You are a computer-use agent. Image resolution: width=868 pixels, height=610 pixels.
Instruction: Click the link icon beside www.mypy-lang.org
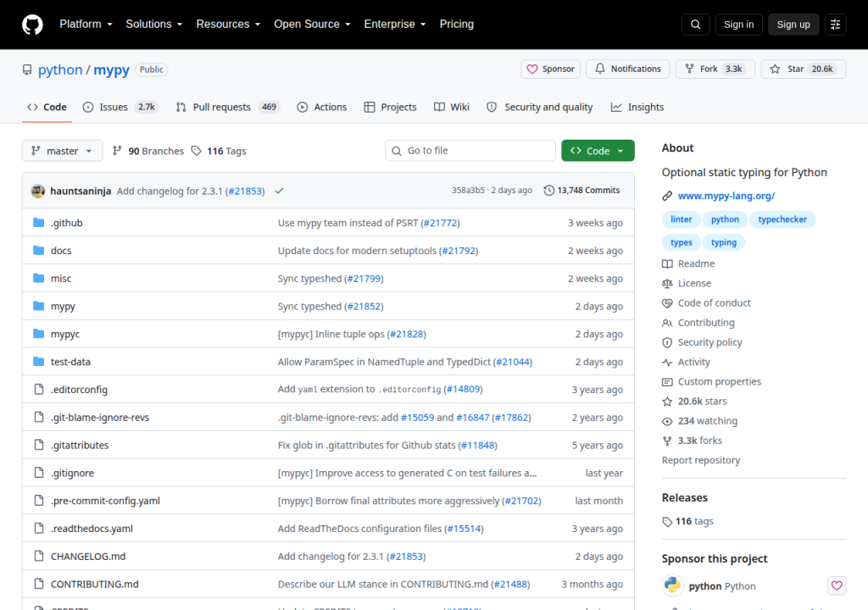(x=667, y=196)
